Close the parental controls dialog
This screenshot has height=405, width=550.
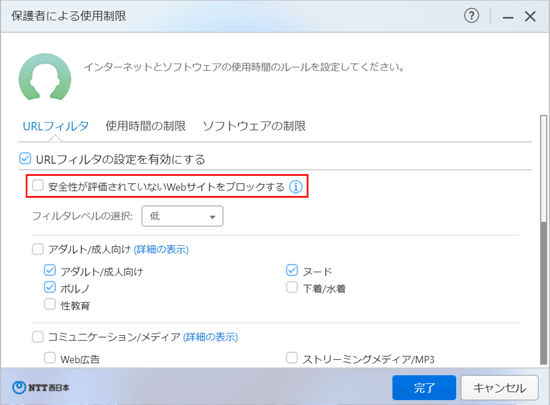click(530, 16)
